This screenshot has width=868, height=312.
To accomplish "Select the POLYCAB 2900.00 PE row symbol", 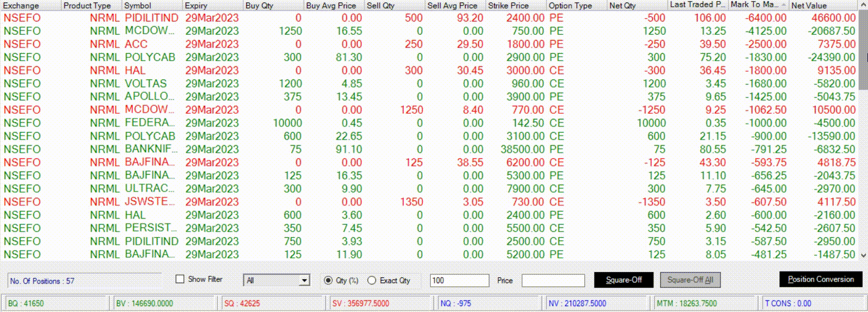I will click(x=150, y=57).
